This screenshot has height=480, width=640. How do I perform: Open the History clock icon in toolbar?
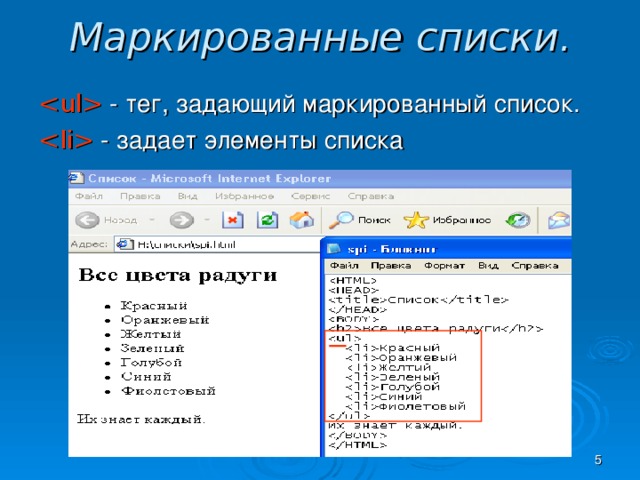[x=518, y=220]
